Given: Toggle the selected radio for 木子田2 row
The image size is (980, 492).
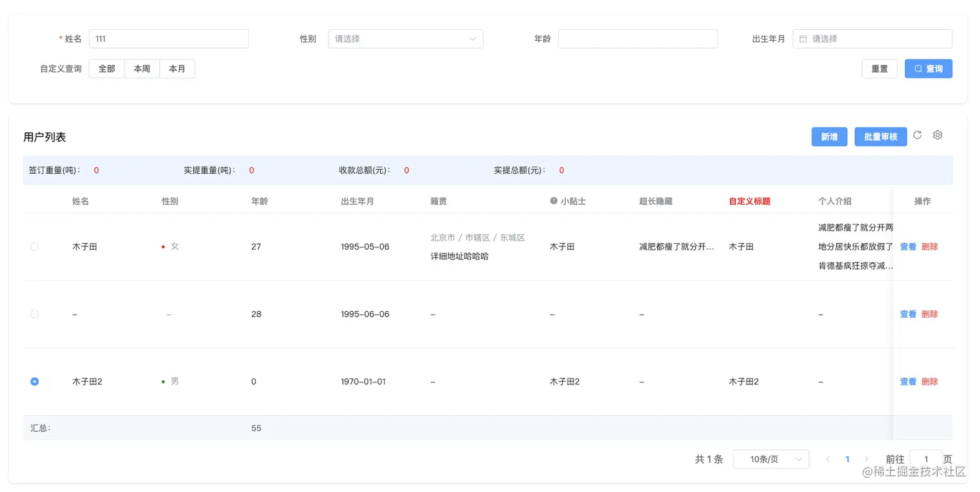Looking at the screenshot, I should [x=34, y=381].
